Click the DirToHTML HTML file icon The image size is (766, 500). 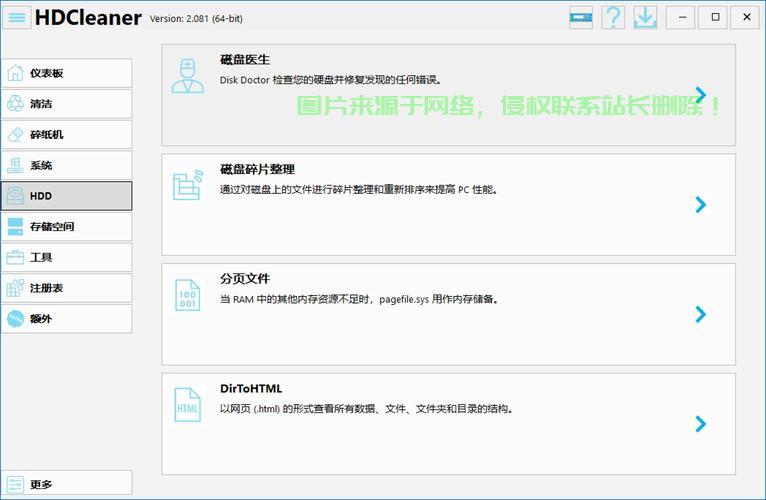click(x=188, y=405)
